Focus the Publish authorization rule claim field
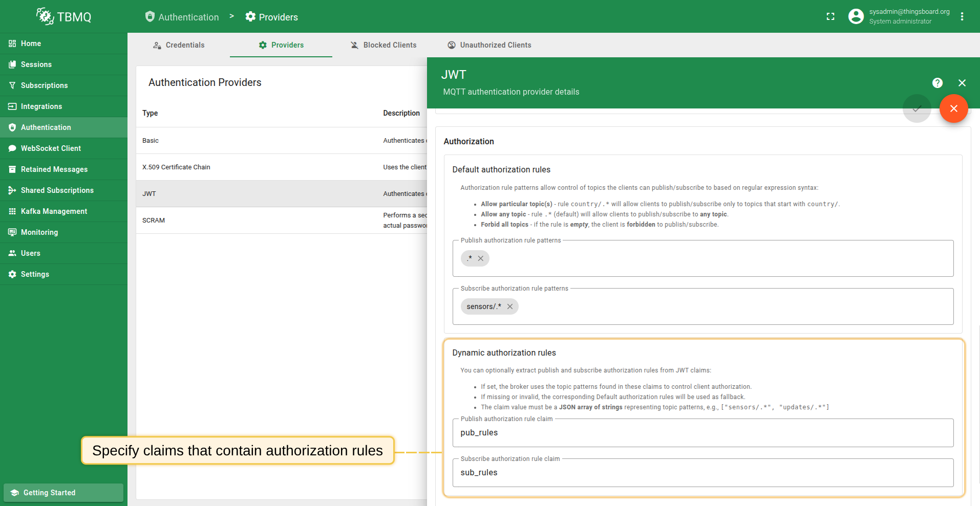 pos(702,433)
